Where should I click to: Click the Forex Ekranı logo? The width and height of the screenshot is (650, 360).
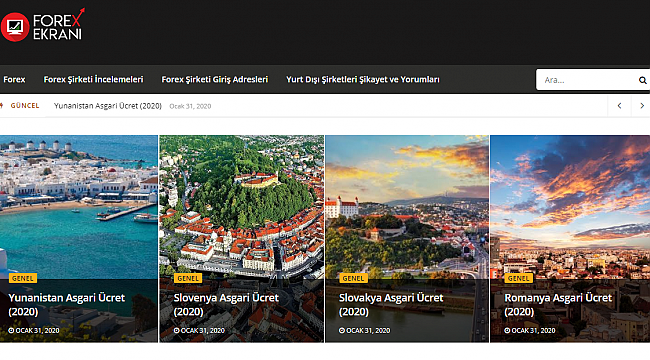tap(43, 26)
